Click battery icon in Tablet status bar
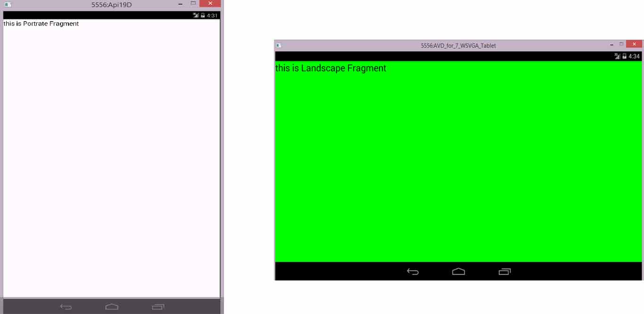The height and width of the screenshot is (314, 644). 624,56
